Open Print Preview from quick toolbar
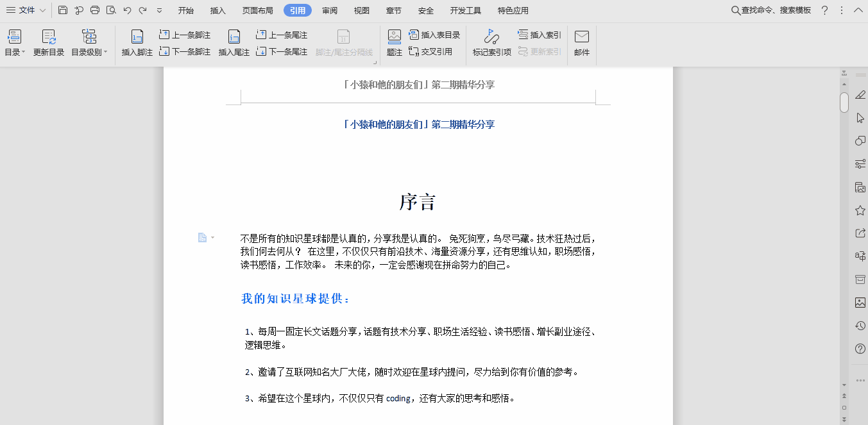Image resolution: width=868 pixels, height=425 pixels. 111,10
